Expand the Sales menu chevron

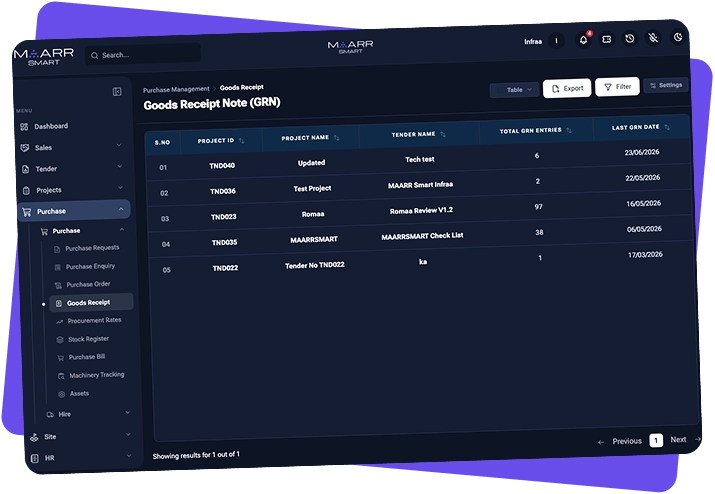pos(119,145)
